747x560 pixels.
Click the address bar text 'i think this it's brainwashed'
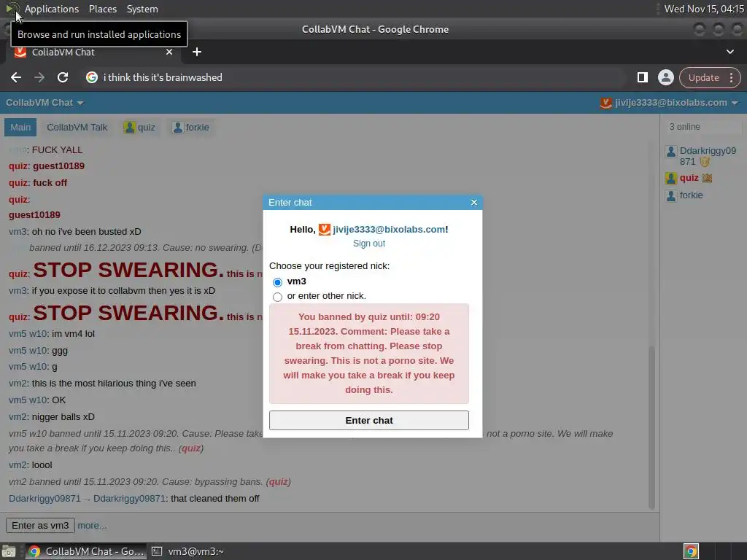coord(163,77)
